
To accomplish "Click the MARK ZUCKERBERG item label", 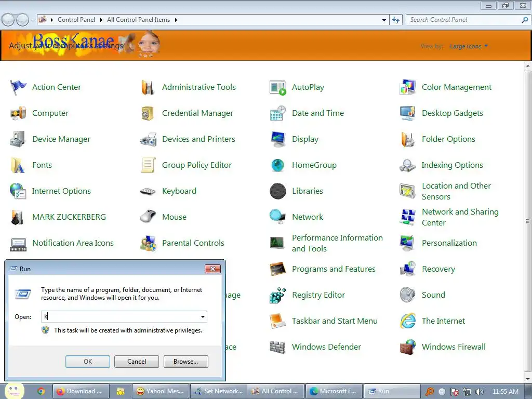I will click(69, 217).
